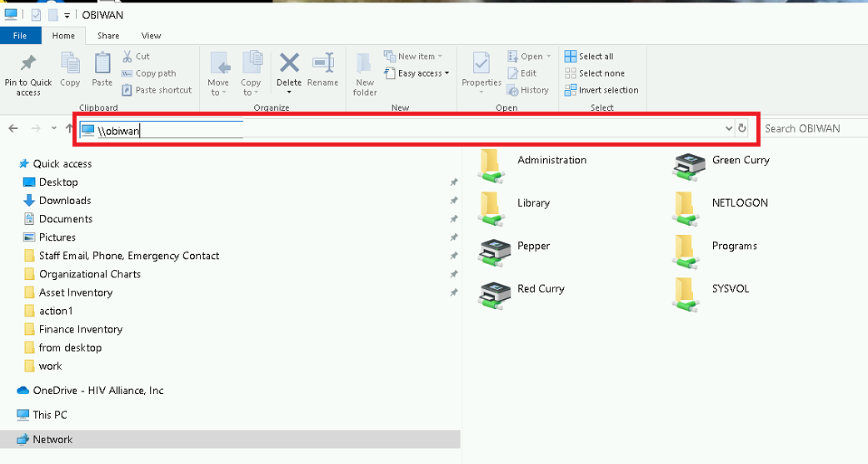
Task: Open Staff Email, Phone, Emergency Contact folder
Action: point(122,255)
